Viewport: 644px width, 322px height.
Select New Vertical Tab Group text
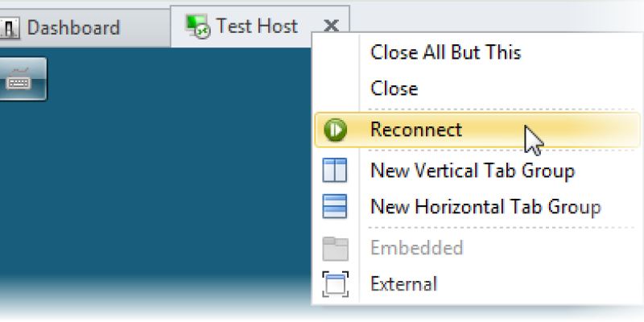coord(472,171)
